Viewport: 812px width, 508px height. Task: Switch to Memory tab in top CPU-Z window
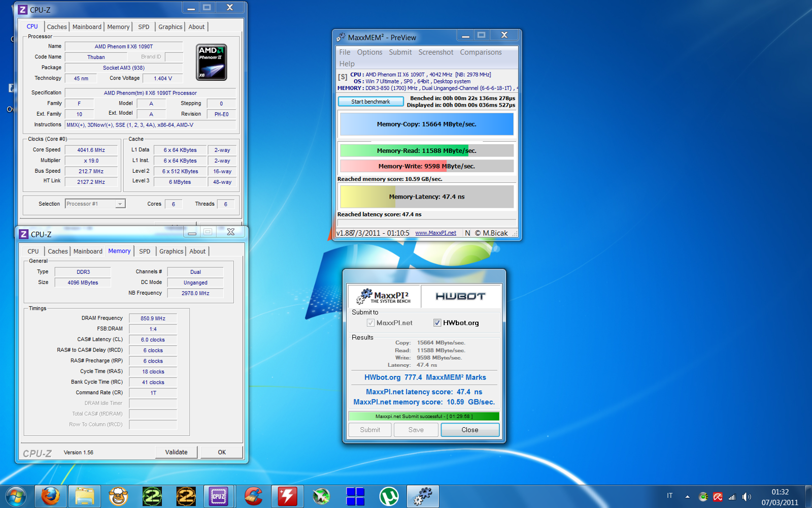coord(118,27)
